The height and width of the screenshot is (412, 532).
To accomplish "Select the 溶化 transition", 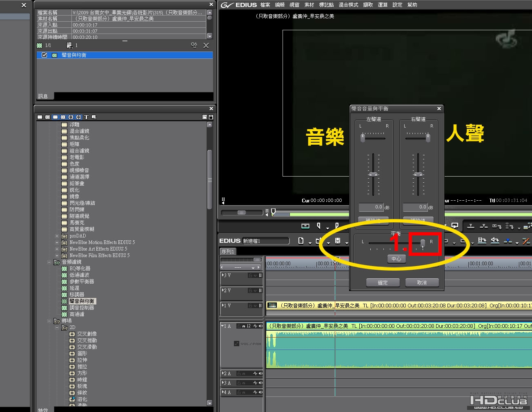I will click(82, 399).
